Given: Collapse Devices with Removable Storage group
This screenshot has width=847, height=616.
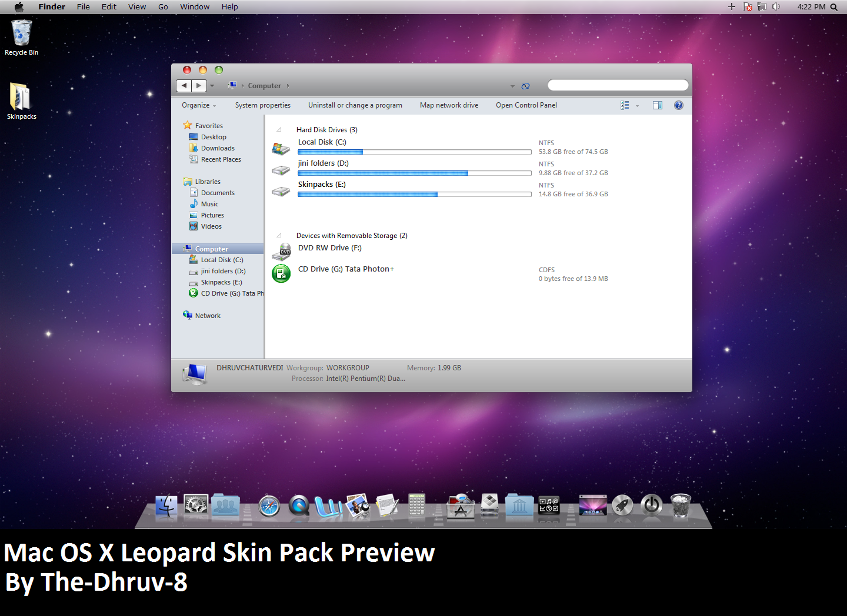Looking at the screenshot, I should [279, 236].
